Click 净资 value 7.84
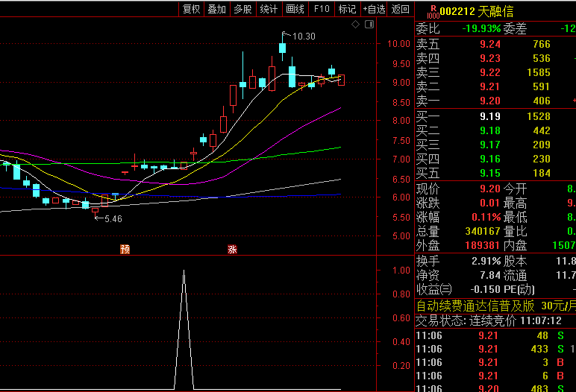 (490, 275)
